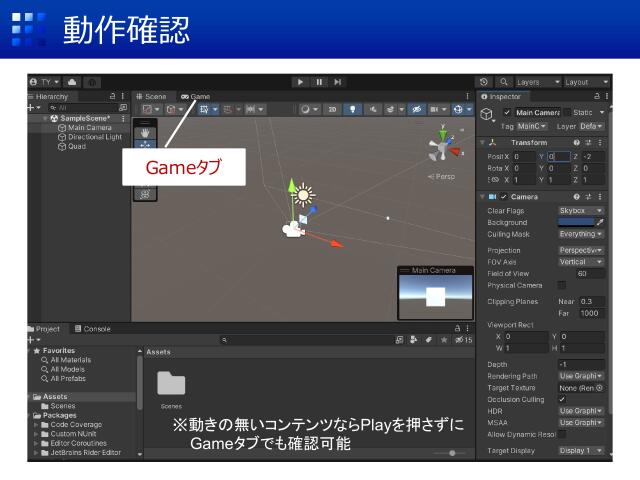Select the Hand tool in Scene view
This screenshot has height=480, width=640.
(146, 131)
